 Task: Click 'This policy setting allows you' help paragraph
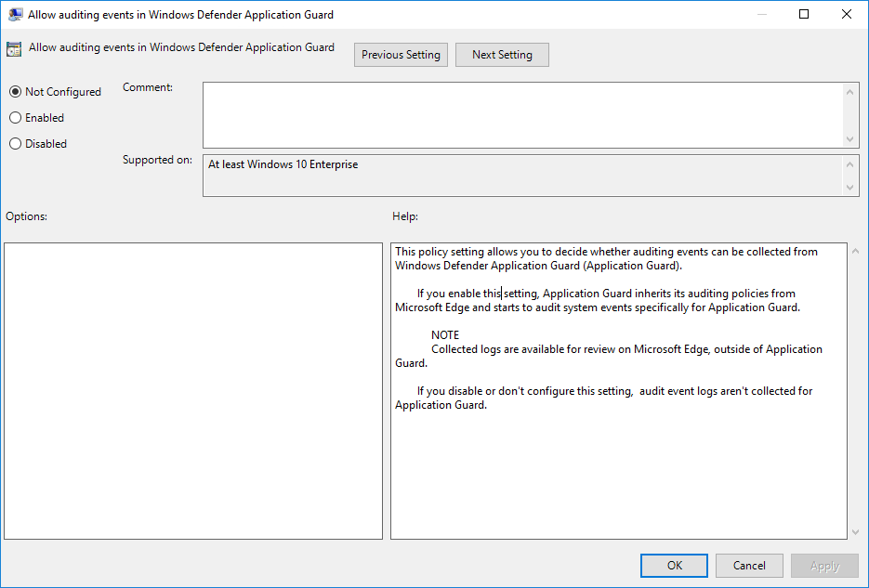point(606,258)
